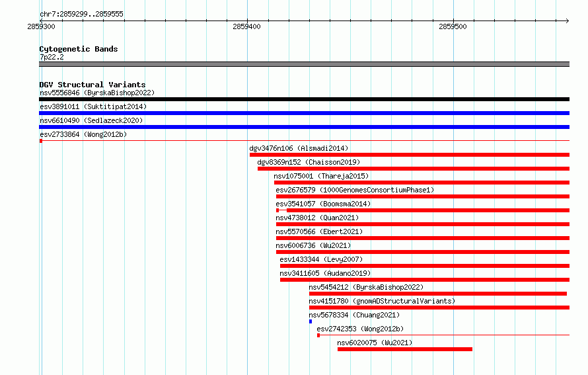Open variant nsv3411605 (Audano2019) label
The width and height of the screenshot is (588, 375).
[x=325, y=273]
